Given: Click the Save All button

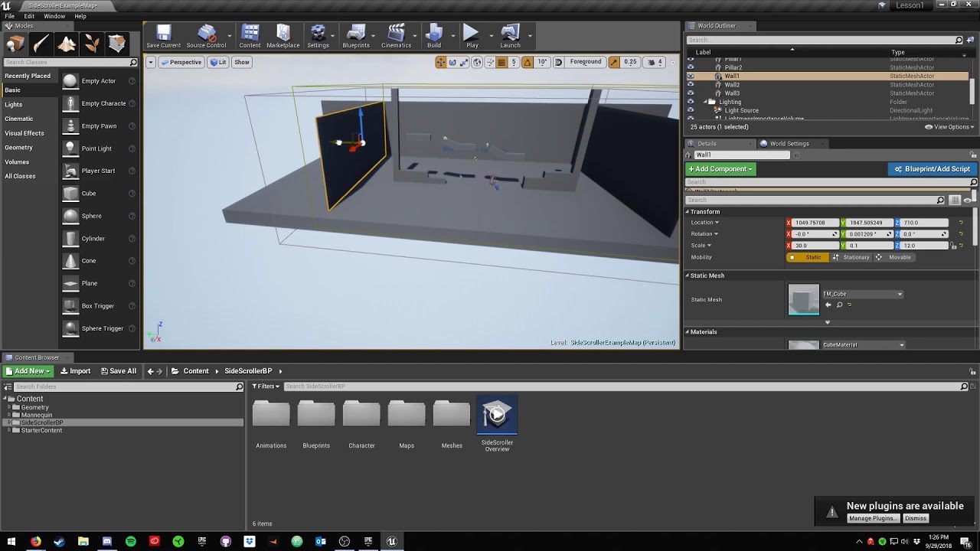Looking at the screenshot, I should 119,371.
